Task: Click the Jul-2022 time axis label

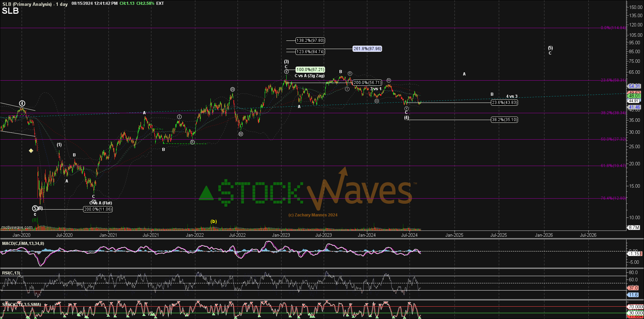Action: click(237, 235)
